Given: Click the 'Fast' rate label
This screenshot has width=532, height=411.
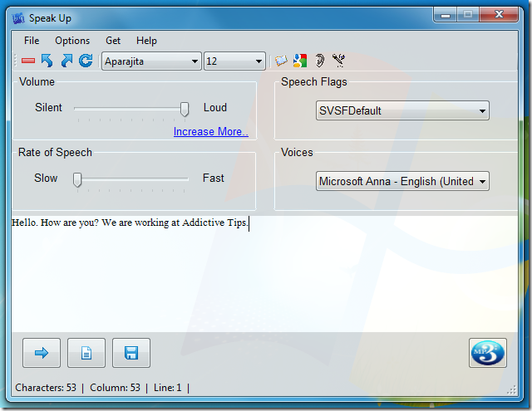Looking at the screenshot, I should pos(214,179).
